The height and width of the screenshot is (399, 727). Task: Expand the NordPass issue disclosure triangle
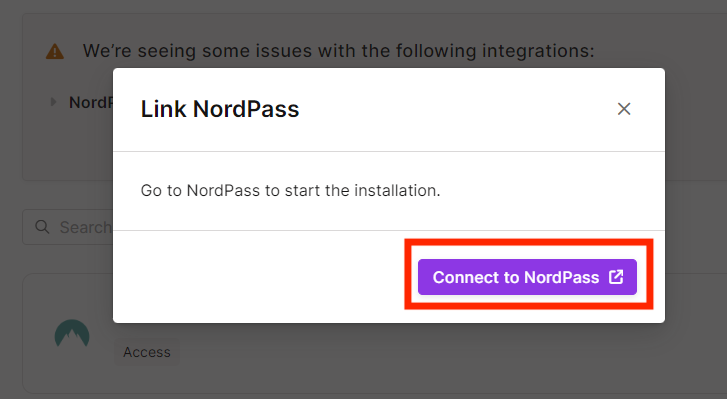pos(53,102)
